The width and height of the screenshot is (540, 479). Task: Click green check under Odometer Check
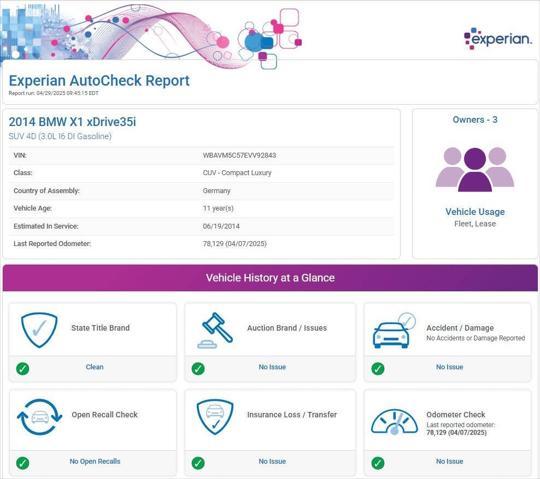(x=378, y=463)
